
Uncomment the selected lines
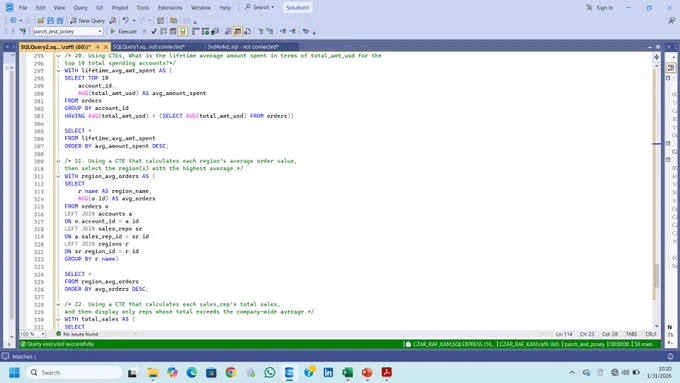[x=270, y=31]
